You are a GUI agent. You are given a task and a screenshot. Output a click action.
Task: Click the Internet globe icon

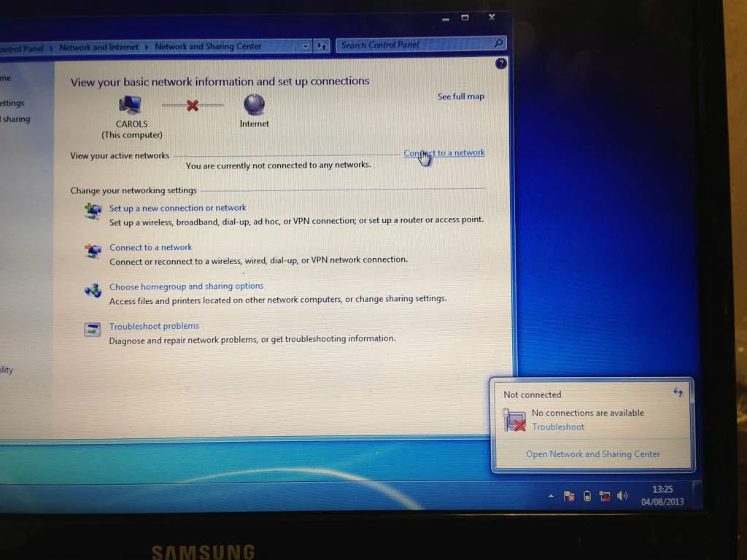click(x=254, y=104)
